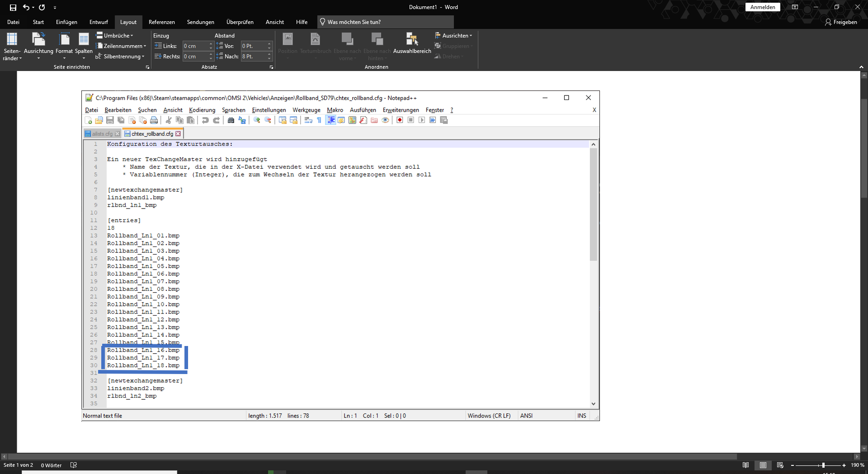Screen dimensions: 868x474
Task: Click the Links indent input field
Action: (195, 46)
